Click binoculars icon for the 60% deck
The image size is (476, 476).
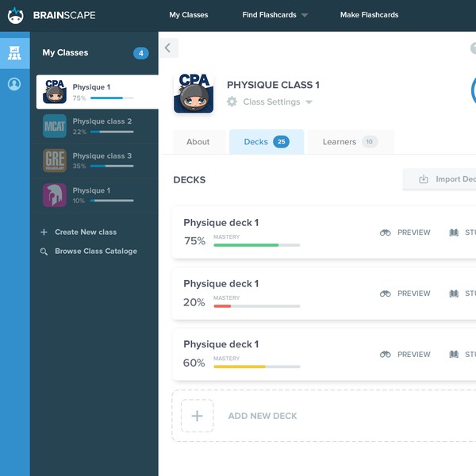tap(386, 355)
